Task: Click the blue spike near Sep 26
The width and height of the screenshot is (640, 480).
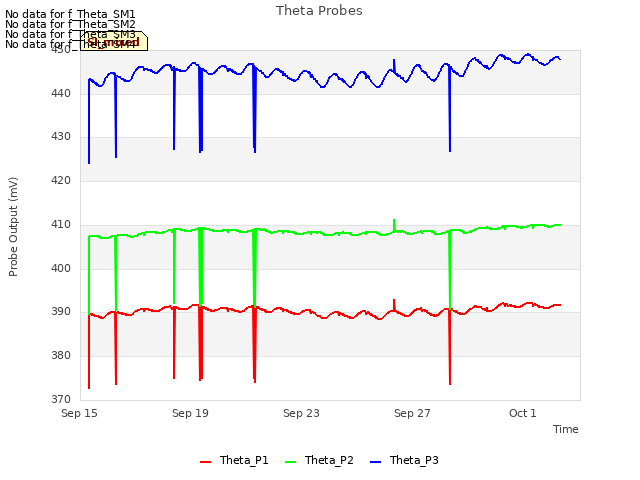Action: pos(394,65)
